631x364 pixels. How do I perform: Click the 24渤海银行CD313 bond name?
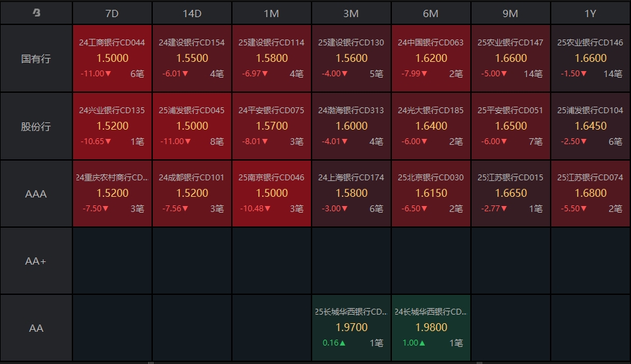pyautogui.click(x=351, y=110)
